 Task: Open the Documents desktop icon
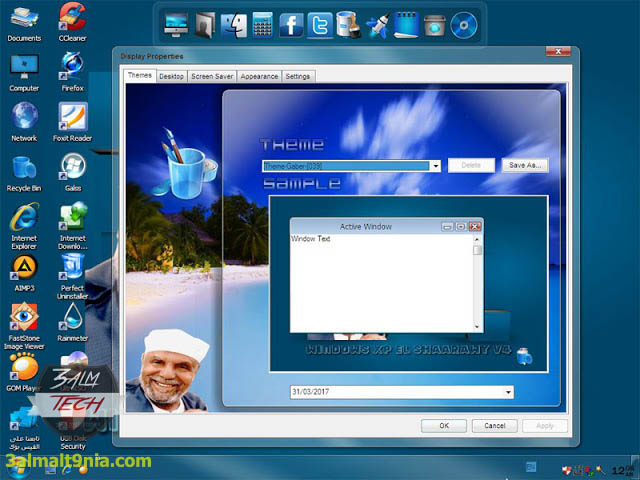click(24, 23)
